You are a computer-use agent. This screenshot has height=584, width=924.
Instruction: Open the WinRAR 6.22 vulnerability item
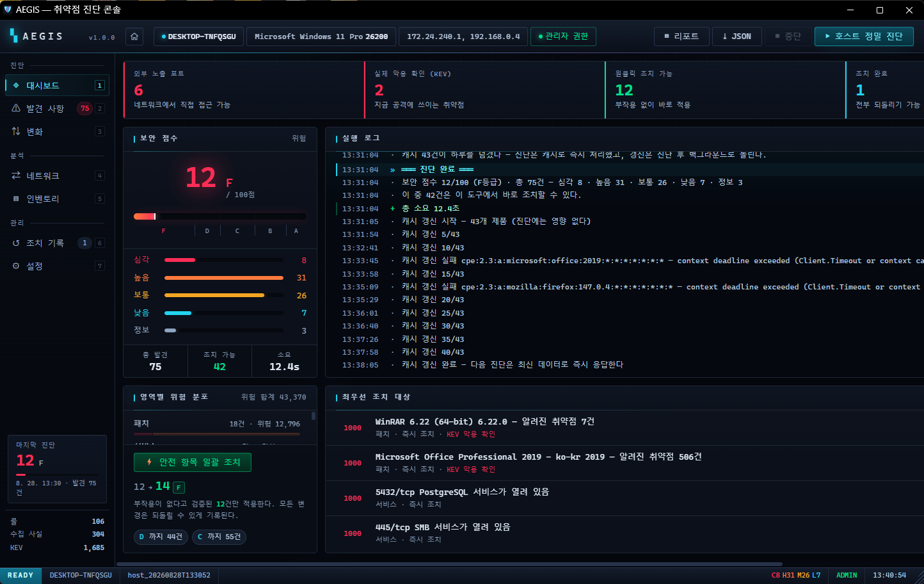pyautogui.click(x=625, y=428)
